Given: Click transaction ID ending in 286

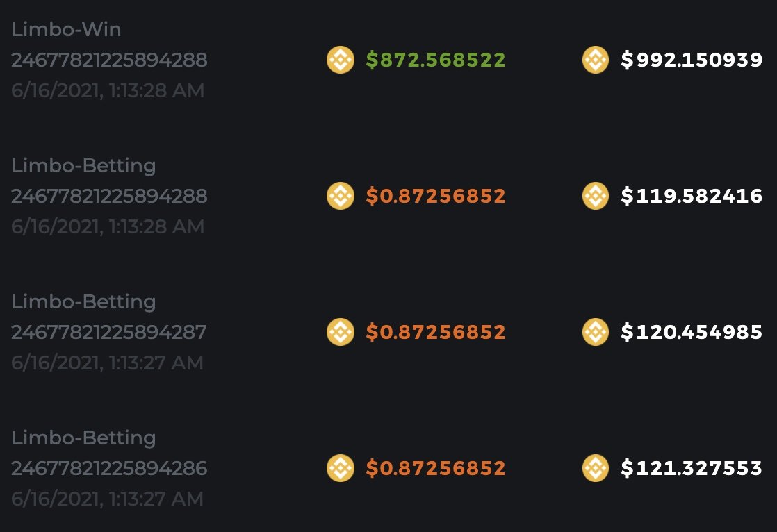Looking at the screenshot, I should coord(109,469).
